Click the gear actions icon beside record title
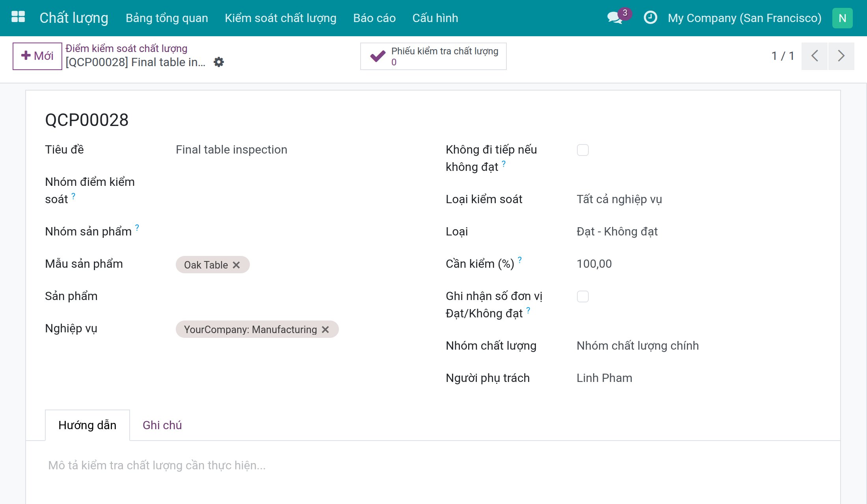 point(219,62)
